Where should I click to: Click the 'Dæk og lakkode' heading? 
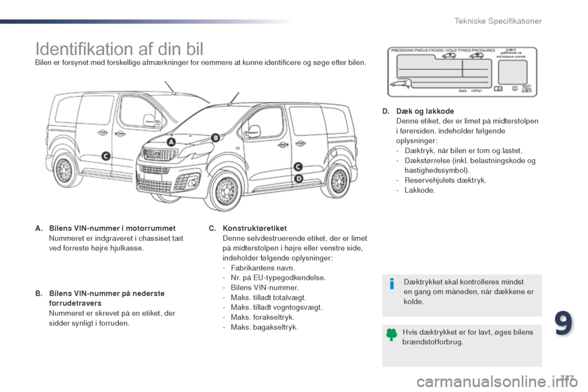(x=425, y=111)
